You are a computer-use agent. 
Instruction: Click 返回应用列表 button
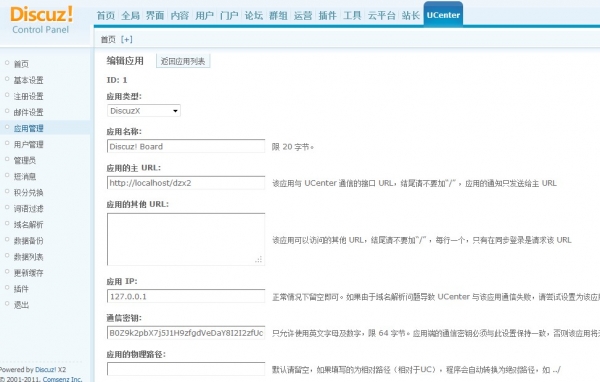[183, 61]
